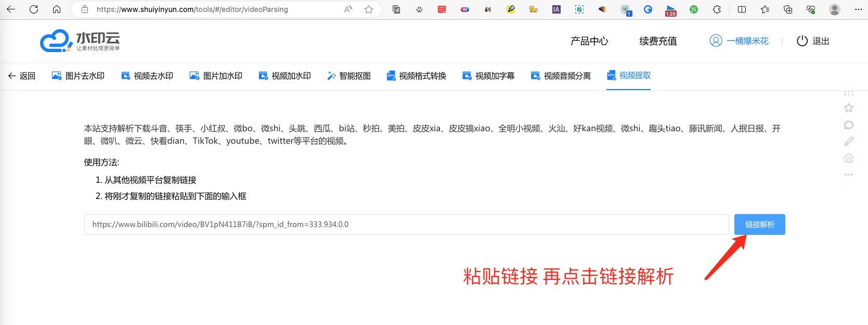
Task: Open the 视频加水印 tool
Action: (x=284, y=76)
